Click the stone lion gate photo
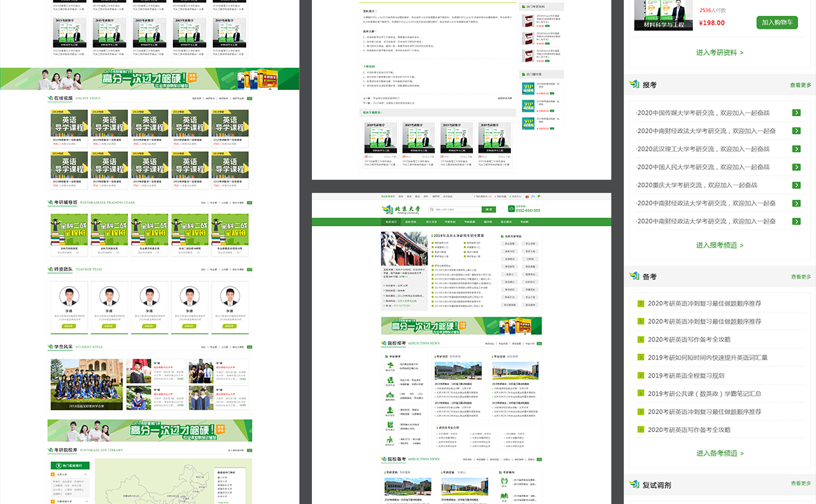 404,249
